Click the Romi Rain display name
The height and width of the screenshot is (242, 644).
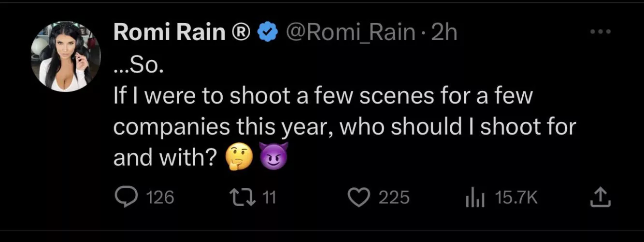169,32
